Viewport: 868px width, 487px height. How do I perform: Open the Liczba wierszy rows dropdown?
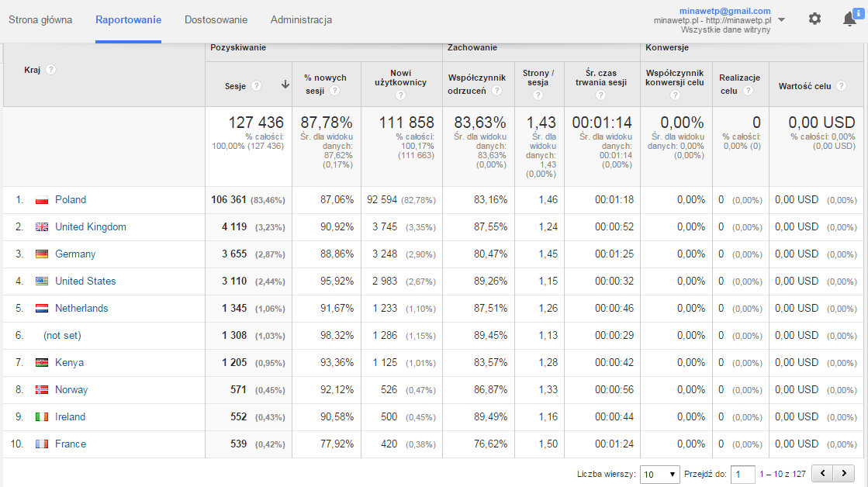point(659,474)
